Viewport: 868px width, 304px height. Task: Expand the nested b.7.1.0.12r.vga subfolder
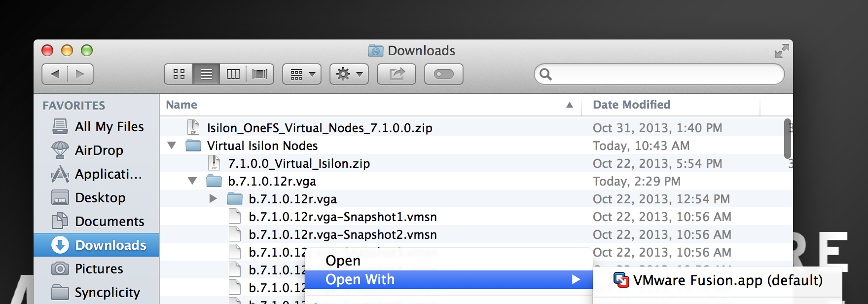pos(213,199)
